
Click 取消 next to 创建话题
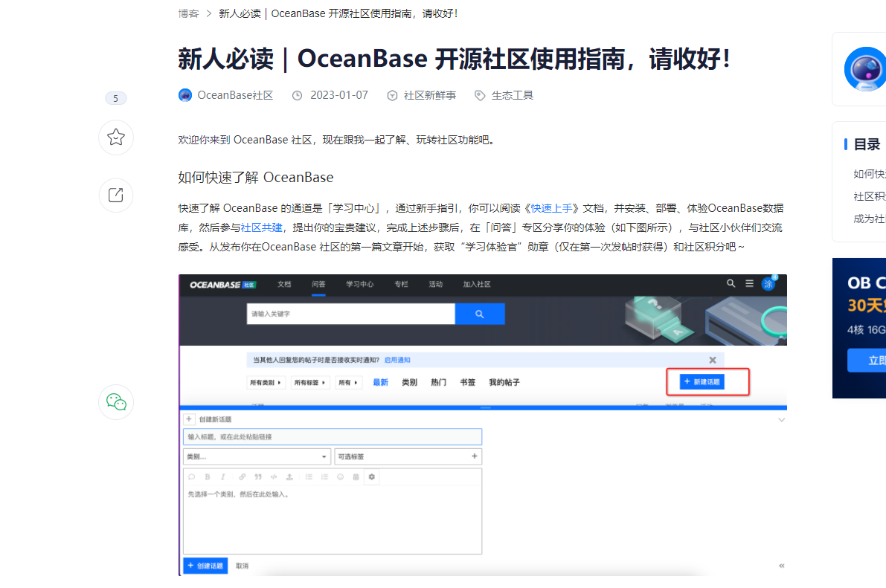[242, 566]
